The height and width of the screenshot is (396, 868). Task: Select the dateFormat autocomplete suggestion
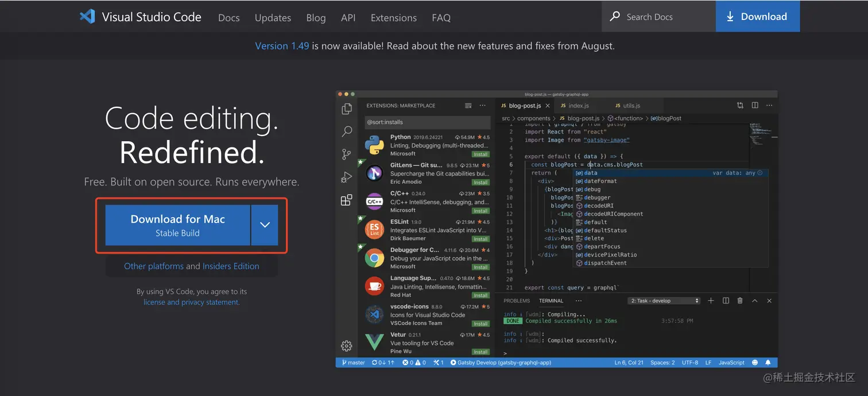(x=671, y=181)
